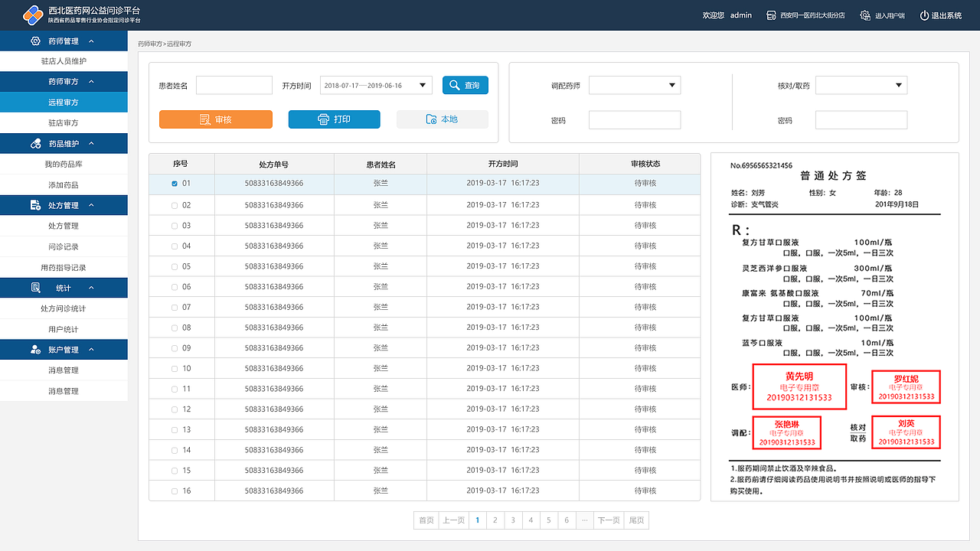The height and width of the screenshot is (551, 980).
Task: Check the row 12 checkbox
Action: pyautogui.click(x=175, y=409)
